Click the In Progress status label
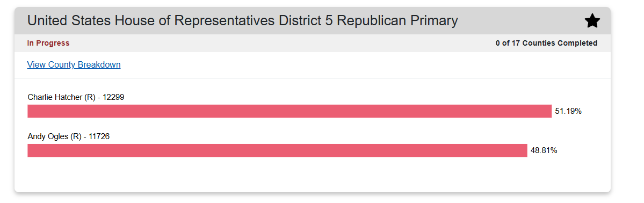The height and width of the screenshot is (203, 644). point(48,43)
